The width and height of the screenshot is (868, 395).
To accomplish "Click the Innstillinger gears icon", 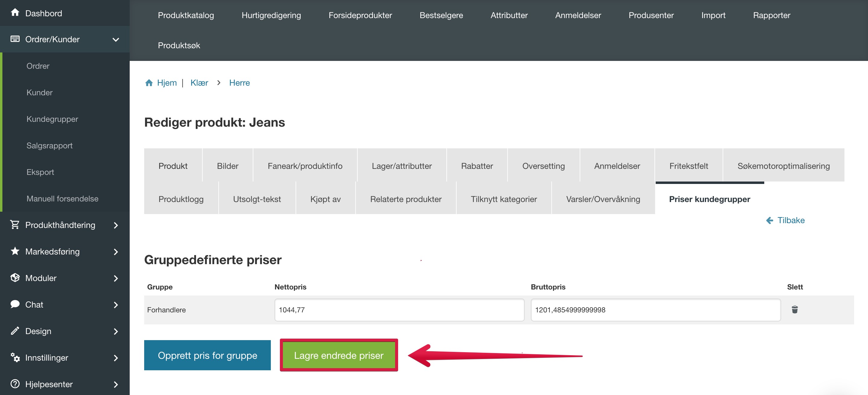I will point(15,357).
